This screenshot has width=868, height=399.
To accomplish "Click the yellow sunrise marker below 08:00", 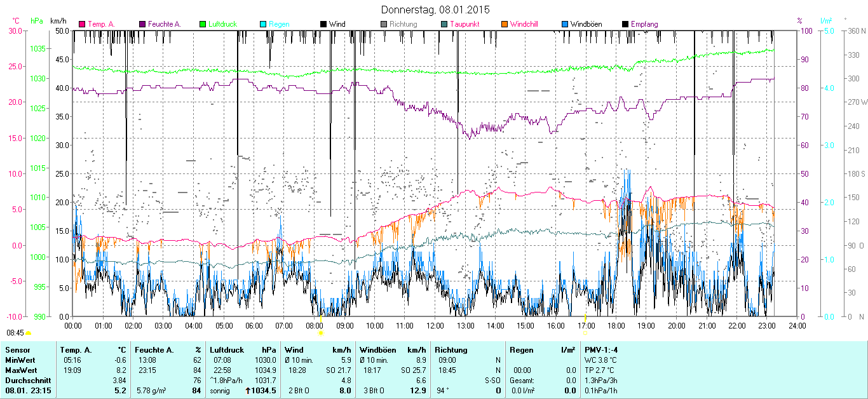I will click(x=321, y=332).
